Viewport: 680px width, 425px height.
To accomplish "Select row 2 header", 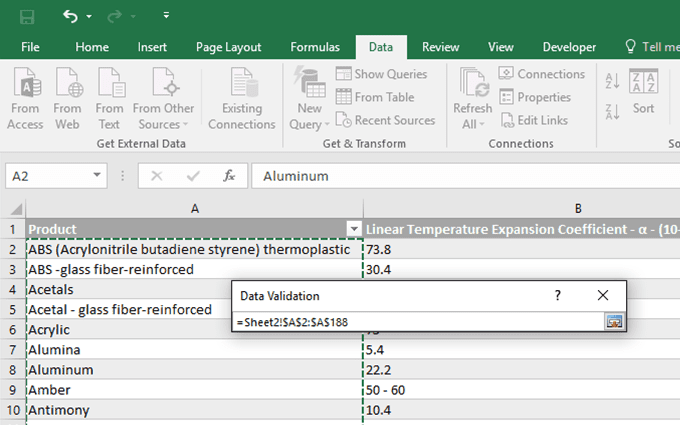I will tap(13, 249).
